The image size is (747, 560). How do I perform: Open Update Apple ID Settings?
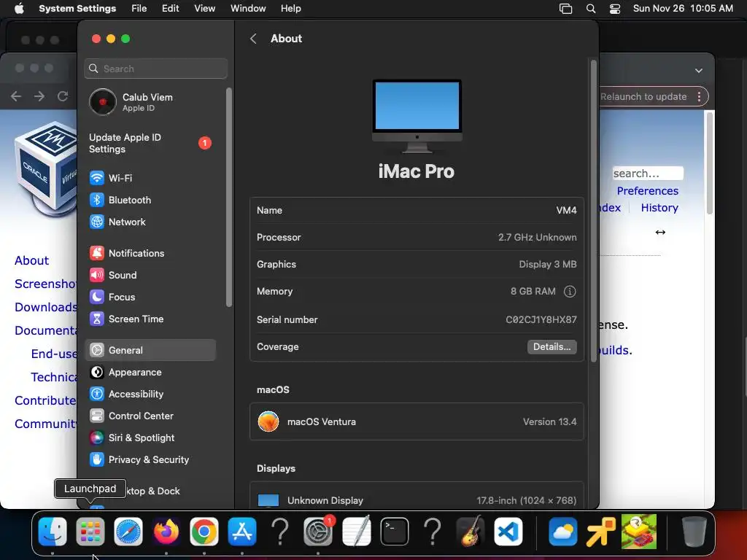point(150,144)
